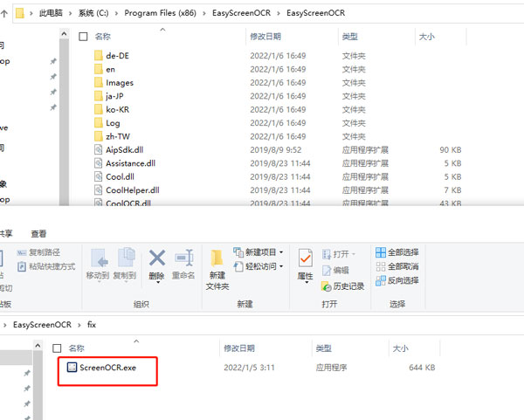The width and height of the screenshot is (524, 420).
Task: Click 此电脑 in the address bar
Action: [51, 13]
